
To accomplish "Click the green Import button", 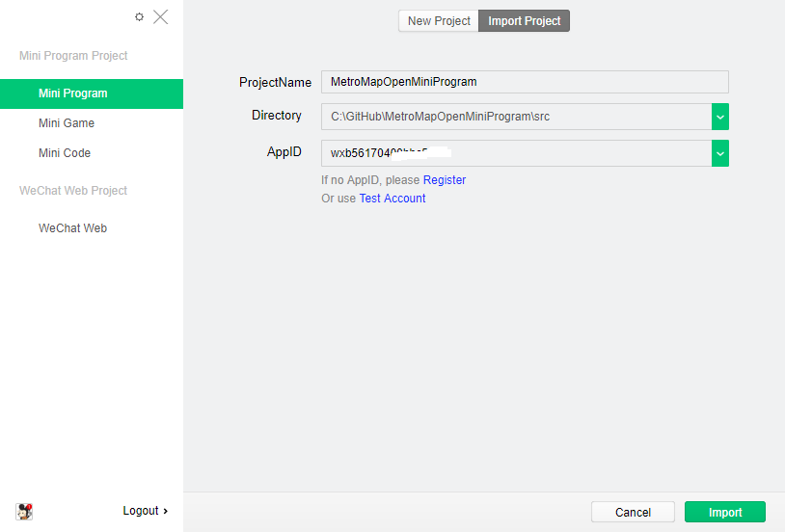I will point(725,512).
